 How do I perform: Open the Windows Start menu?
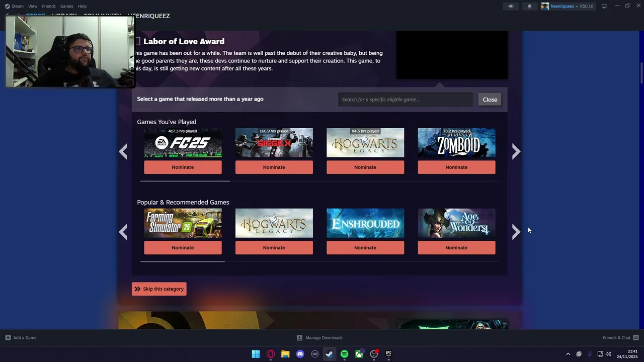pos(256,354)
